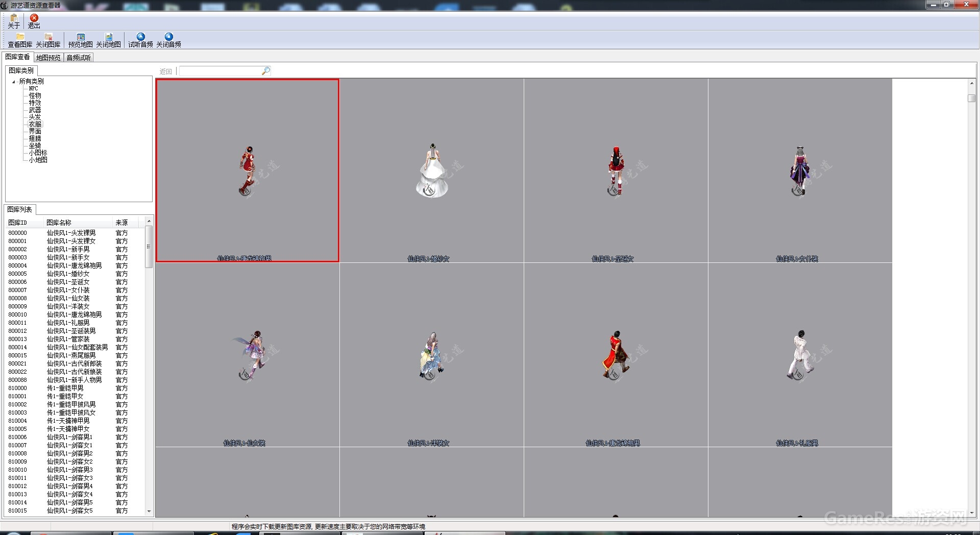Click 查看图库 folder icon
The width and height of the screenshot is (980, 535).
click(20, 40)
